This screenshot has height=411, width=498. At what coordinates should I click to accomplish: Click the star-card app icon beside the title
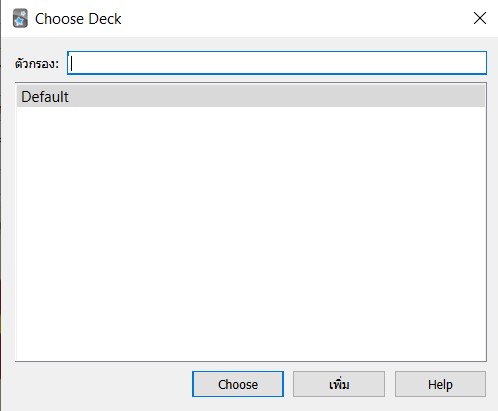pos(20,18)
